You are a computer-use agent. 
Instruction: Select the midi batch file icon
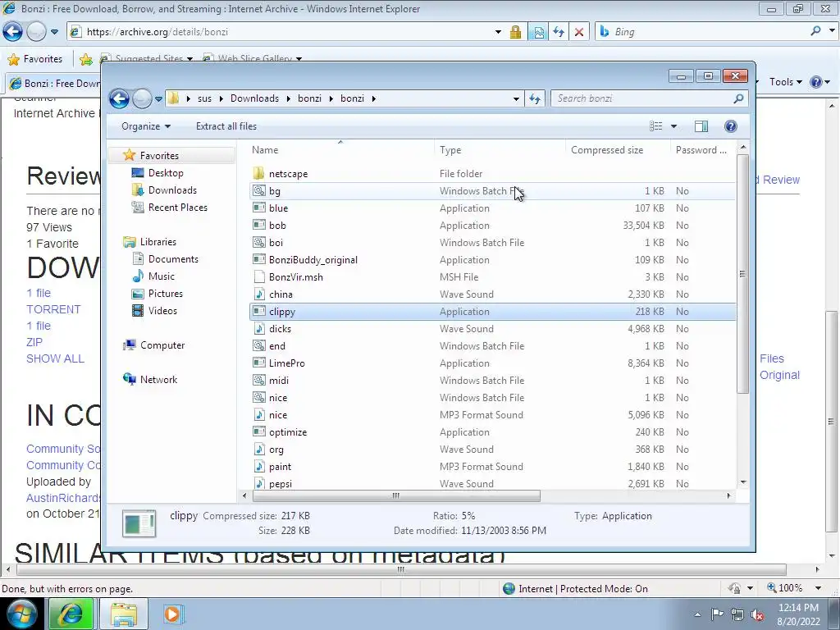tap(258, 381)
